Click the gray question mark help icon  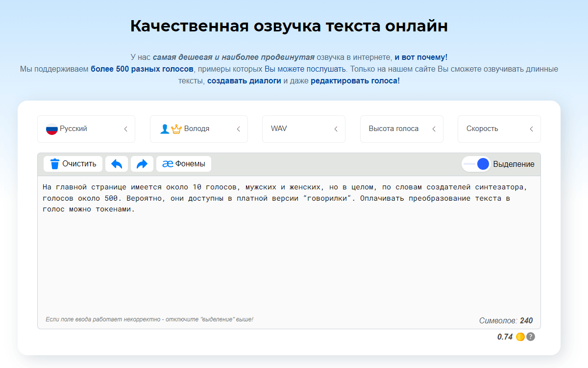(531, 337)
